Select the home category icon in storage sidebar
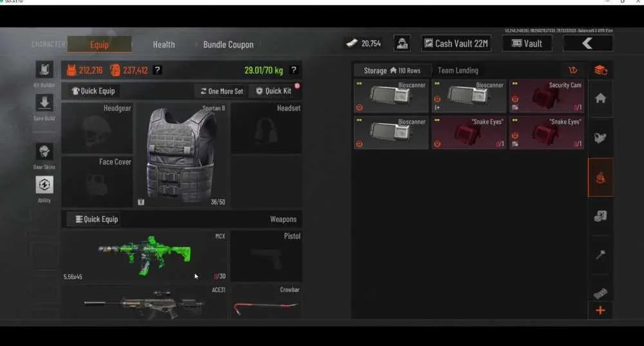Screen dimensions: 644x346 (x=600, y=98)
